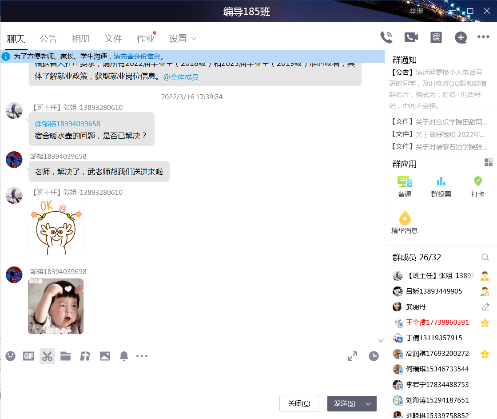
Task: Click the 关闭 close button
Action: pyautogui.click(x=299, y=404)
